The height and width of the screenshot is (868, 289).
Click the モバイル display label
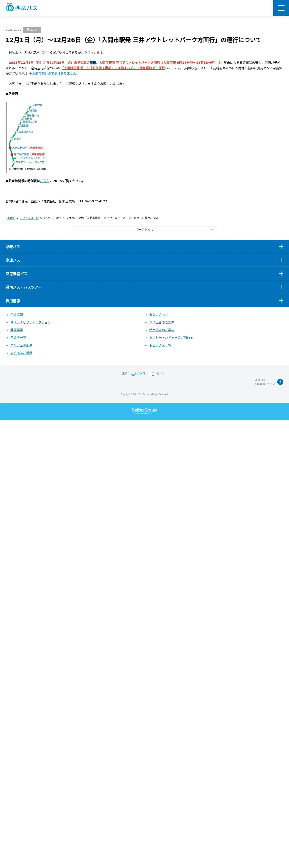161,373
